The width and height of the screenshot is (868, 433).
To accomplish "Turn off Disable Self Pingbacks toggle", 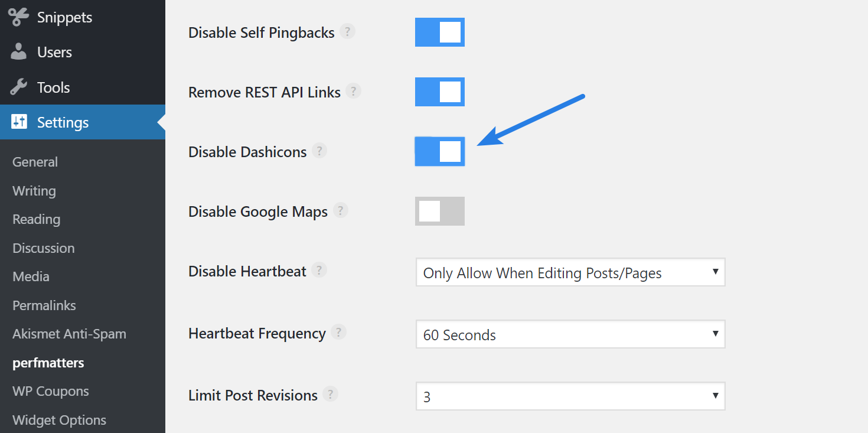I will [x=440, y=32].
